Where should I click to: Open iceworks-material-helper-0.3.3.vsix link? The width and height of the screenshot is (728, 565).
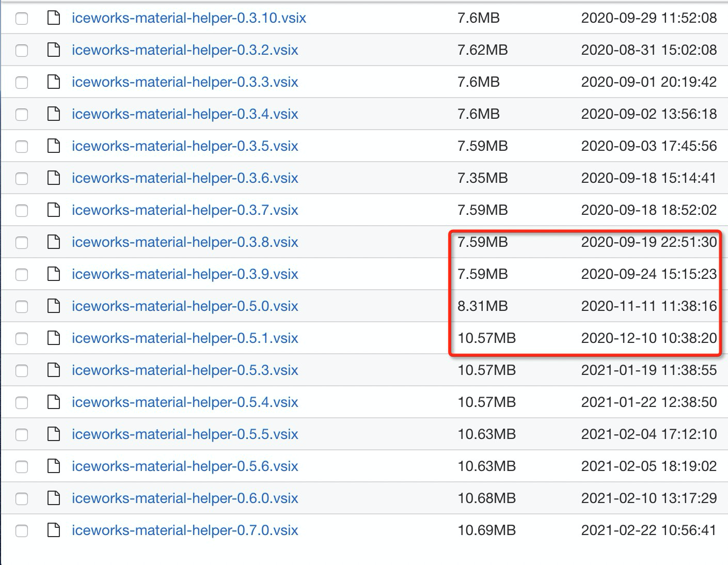pos(185,82)
